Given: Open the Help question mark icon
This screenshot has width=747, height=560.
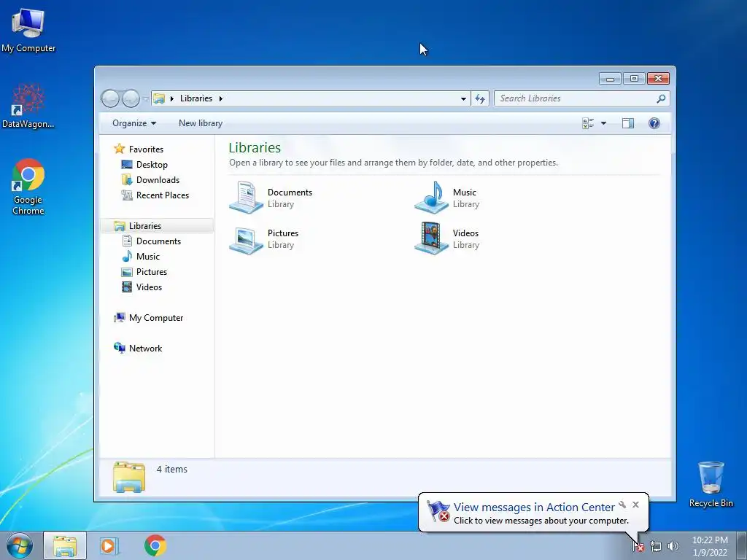Looking at the screenshot, I should coord(654,123).
